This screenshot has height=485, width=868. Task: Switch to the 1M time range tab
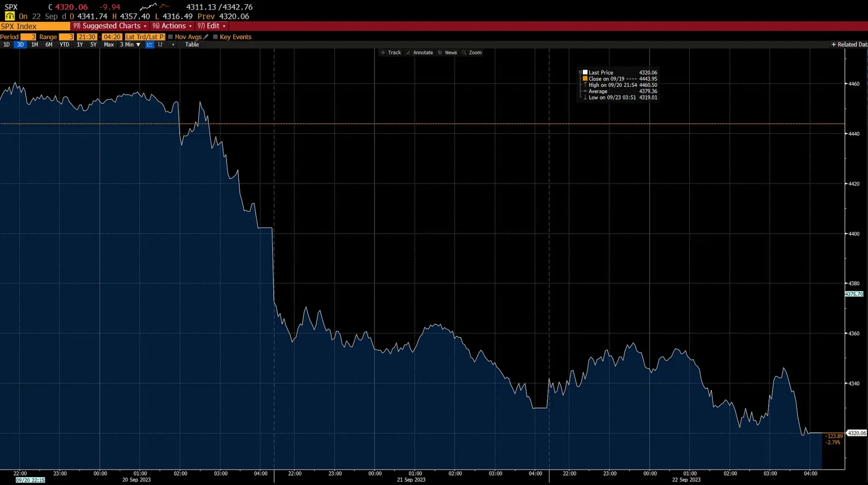click(x=34, y=44)
